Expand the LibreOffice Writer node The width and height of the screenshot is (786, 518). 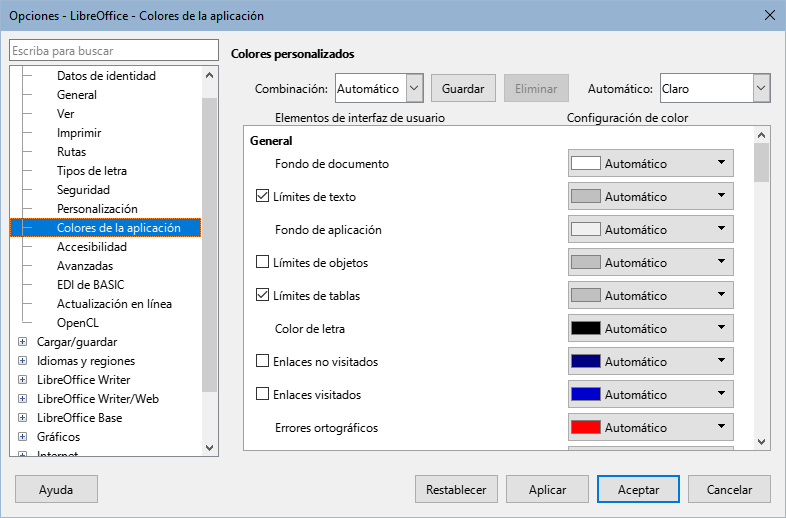[x=22, y=380]
